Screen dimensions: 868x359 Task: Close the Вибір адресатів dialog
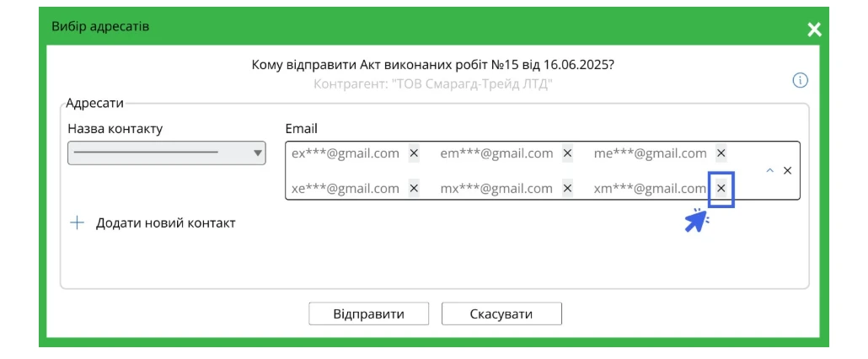tap(814, 29)
